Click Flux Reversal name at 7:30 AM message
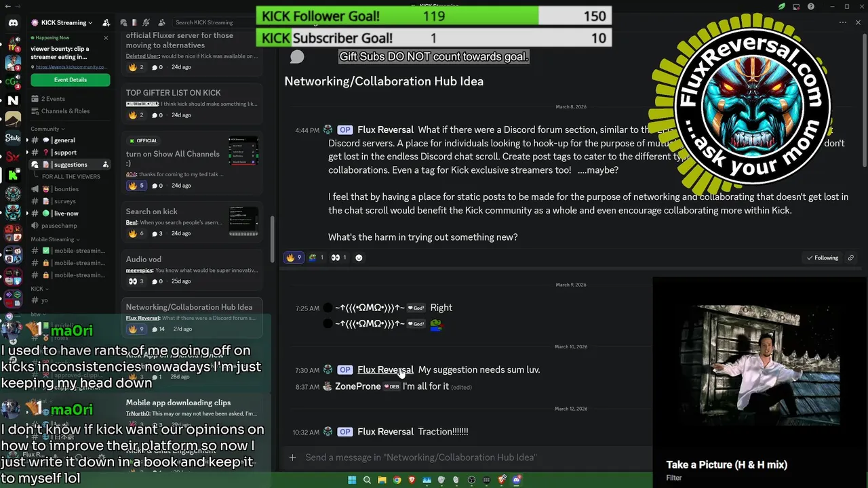The image size is (868, 488). click(x=385, y=369)
